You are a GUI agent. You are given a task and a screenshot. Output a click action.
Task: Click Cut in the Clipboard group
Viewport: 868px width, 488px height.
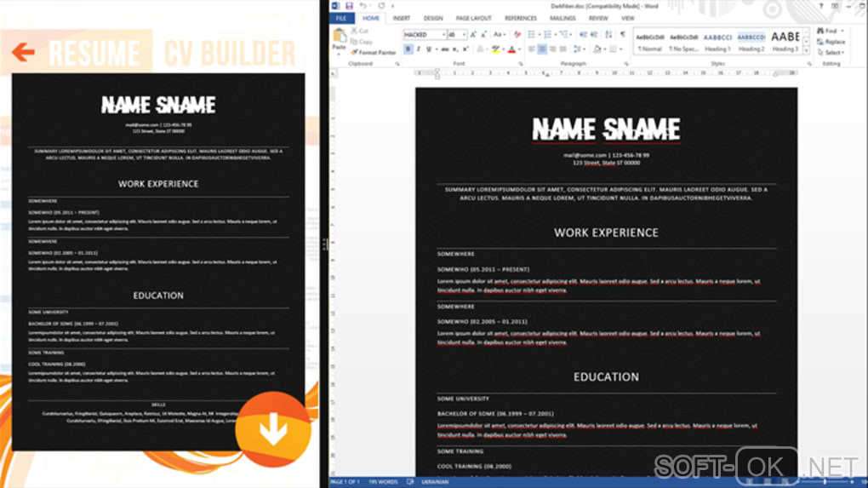point(360,31)
